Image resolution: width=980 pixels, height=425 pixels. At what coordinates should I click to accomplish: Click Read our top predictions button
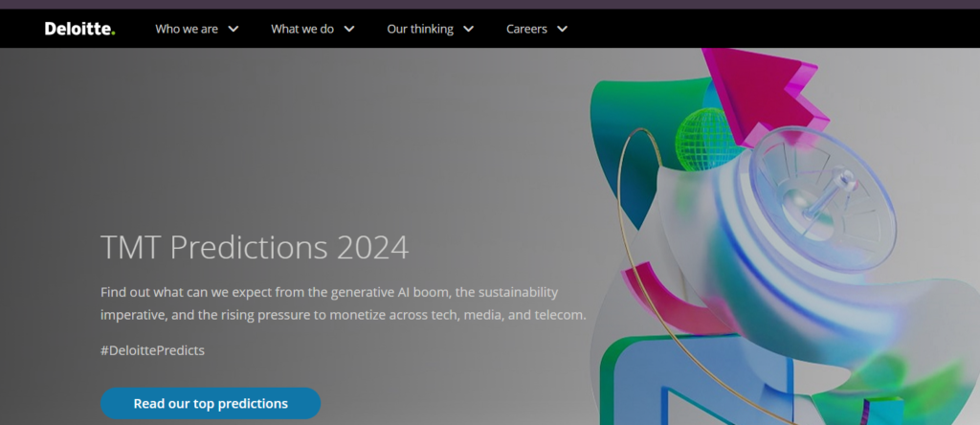click(211, 403)
